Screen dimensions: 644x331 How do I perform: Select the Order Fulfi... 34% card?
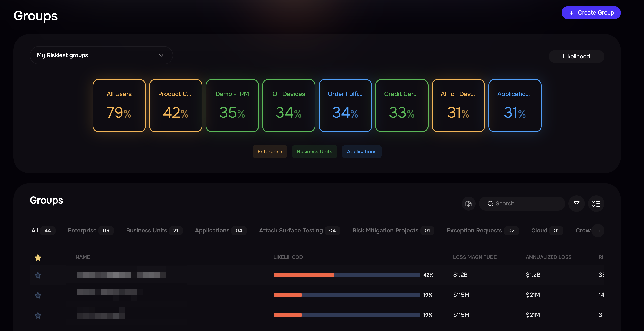point(345,106)
